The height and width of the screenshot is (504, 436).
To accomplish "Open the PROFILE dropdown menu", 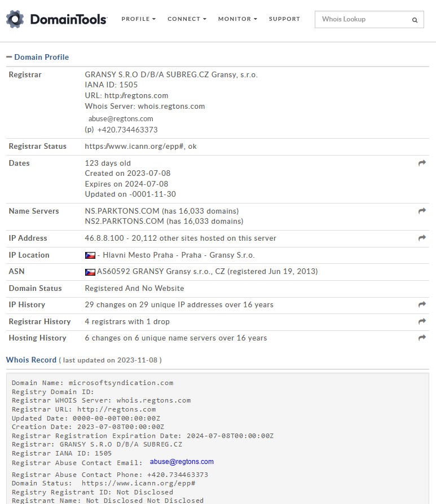I will pos(138,19).
